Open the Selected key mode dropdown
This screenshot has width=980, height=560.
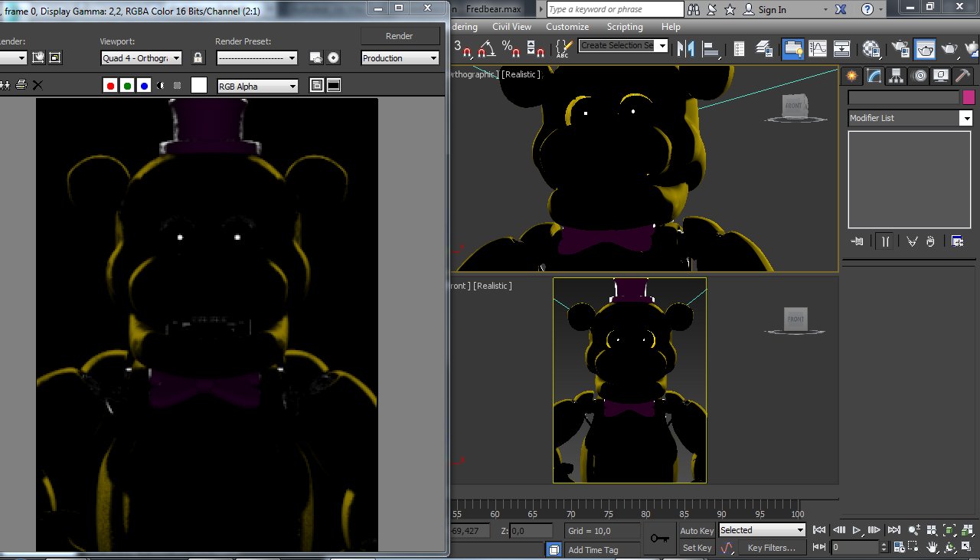(762, 530)
